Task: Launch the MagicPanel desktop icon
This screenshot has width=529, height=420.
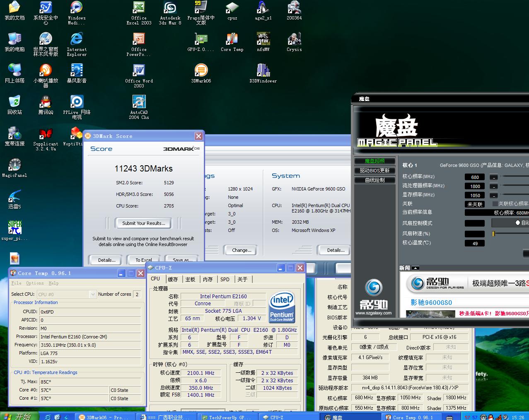Action: pyautogui.click(x=14, y=168)
